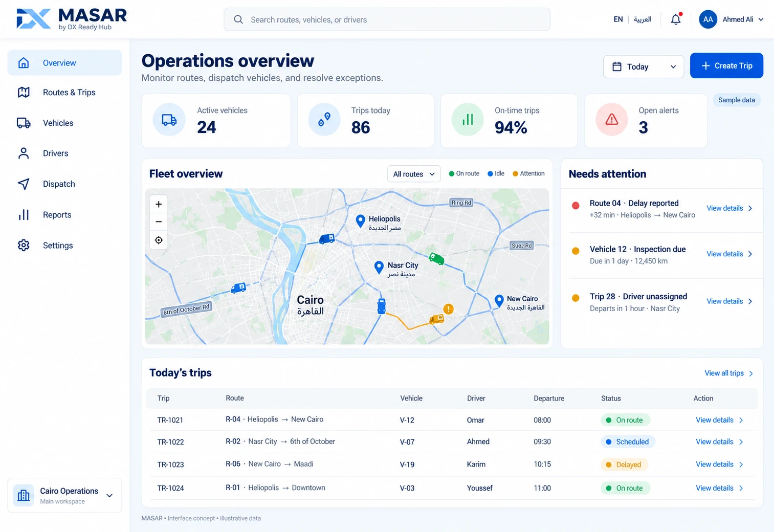
Task: Switch language to EN
Action: (618, 19)
